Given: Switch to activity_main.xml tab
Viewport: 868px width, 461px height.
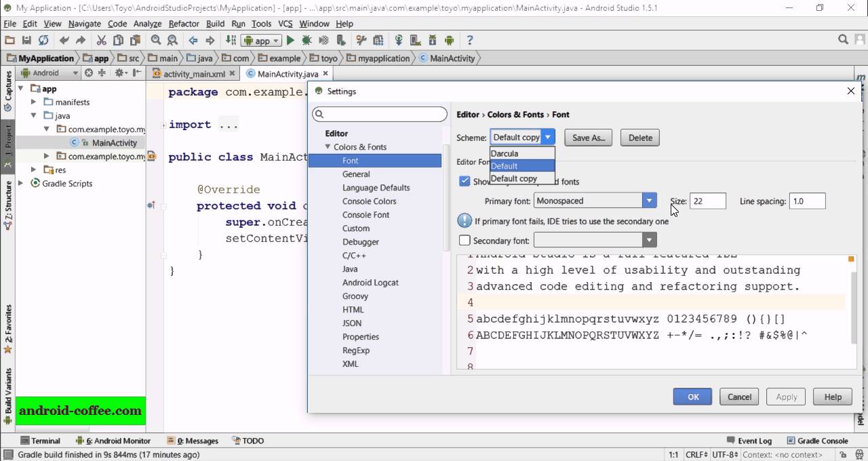Looking at the screenshot, I should point(194,74).
